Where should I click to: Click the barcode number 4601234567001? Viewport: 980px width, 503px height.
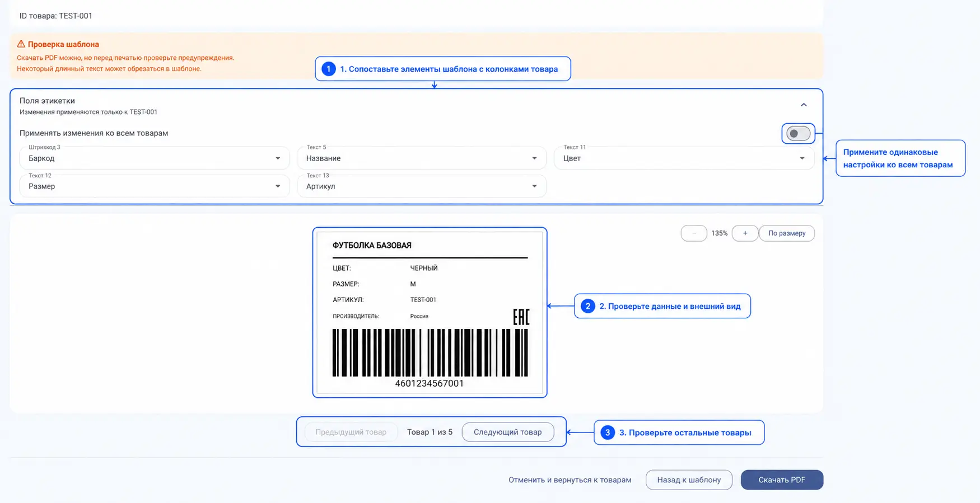pos(430,383)
